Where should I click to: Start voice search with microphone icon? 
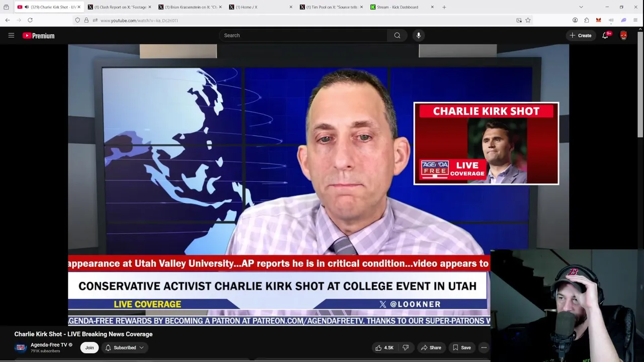[x=419, y=35]
